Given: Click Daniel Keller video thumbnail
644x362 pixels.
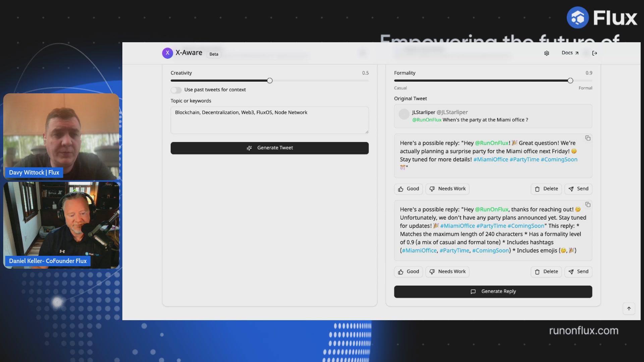Looking at the screenshot, I should point(61,225).
